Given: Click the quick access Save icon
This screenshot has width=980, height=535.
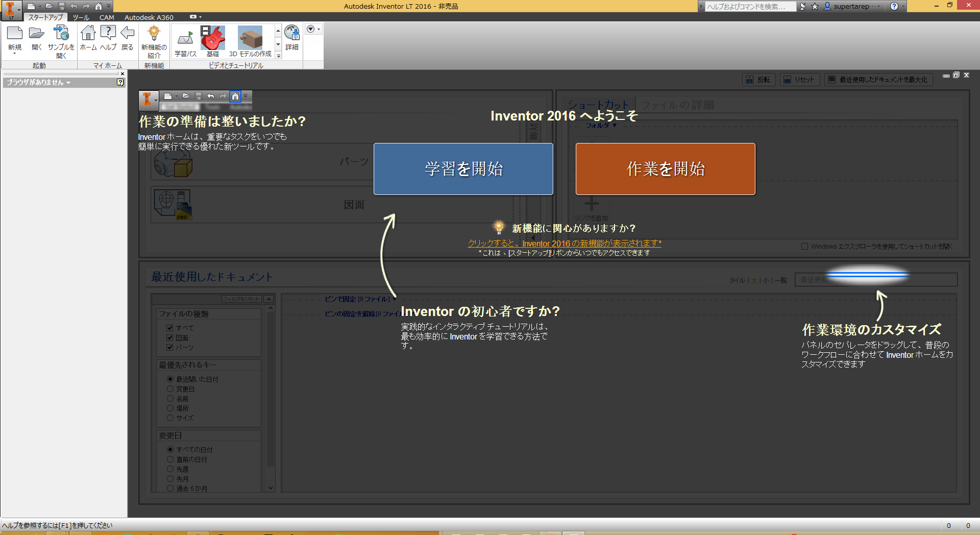Looking at the screenshot, I should [62, 6].
